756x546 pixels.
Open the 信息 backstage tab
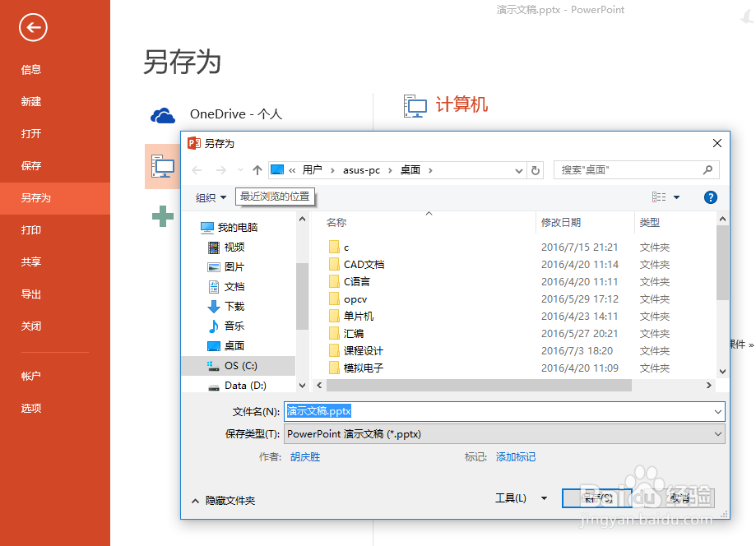(x=31, y=70)
